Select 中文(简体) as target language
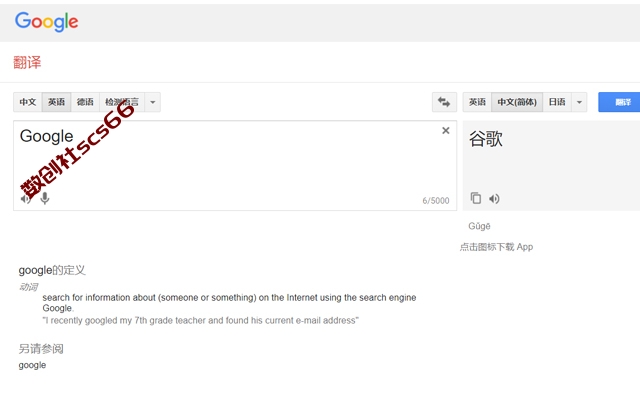The width and height of the screenshot is (640, 400). [x=517, y=102]
